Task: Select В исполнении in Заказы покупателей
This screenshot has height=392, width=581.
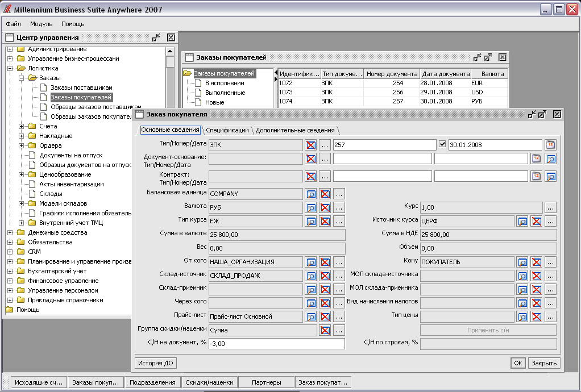Action: [x=225, y=84]
